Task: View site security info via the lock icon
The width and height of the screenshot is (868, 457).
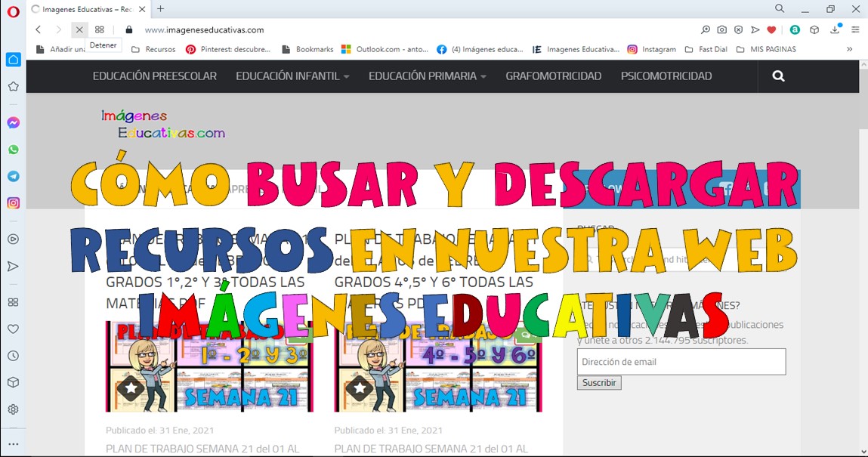Action: [129, 30]
